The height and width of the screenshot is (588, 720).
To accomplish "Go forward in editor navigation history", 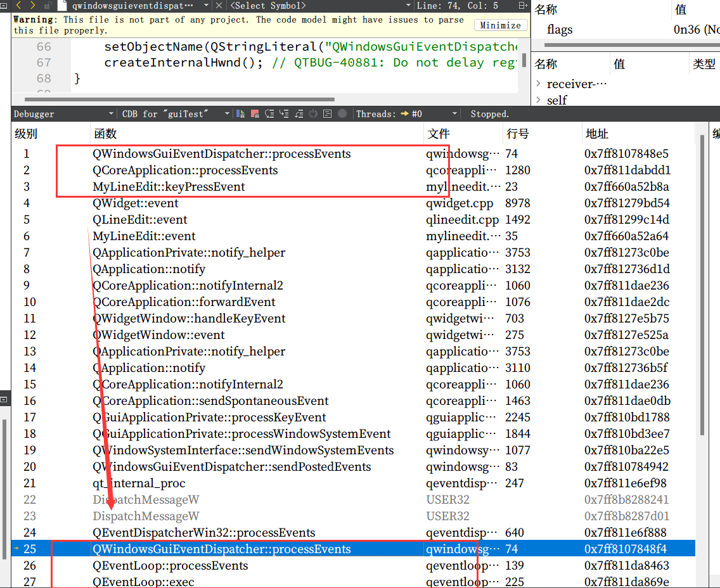I will [32, 6].
